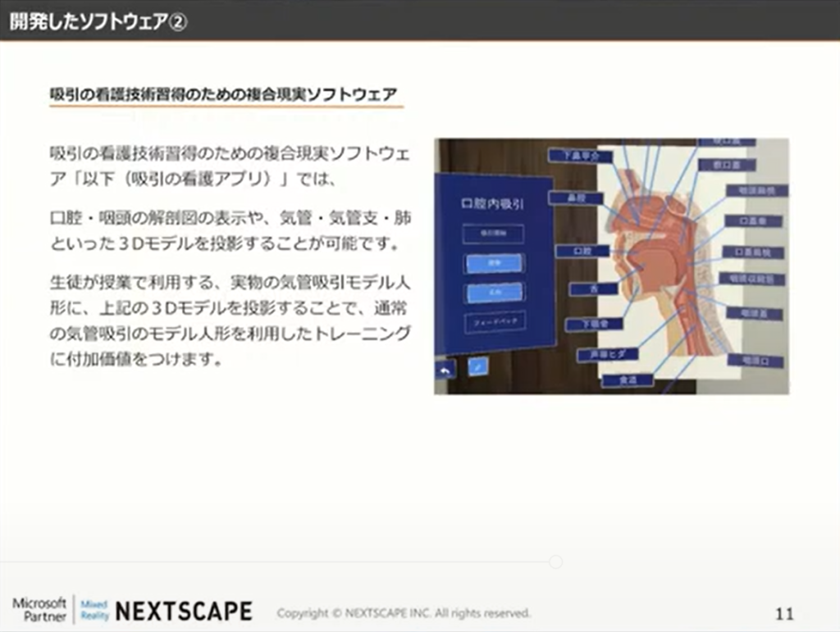The image size is (840, 632).
Task: Click the 口腔内吸引 panel title
Action: 494,202
